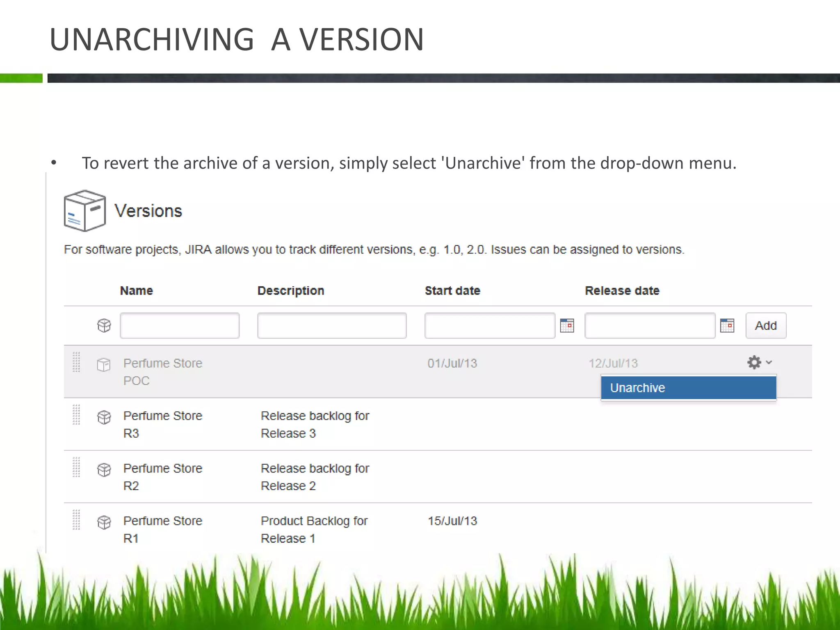Open the gear actions menu for Perfume Store POC
This screenshot has height=630, width=840.
[759, 363]
